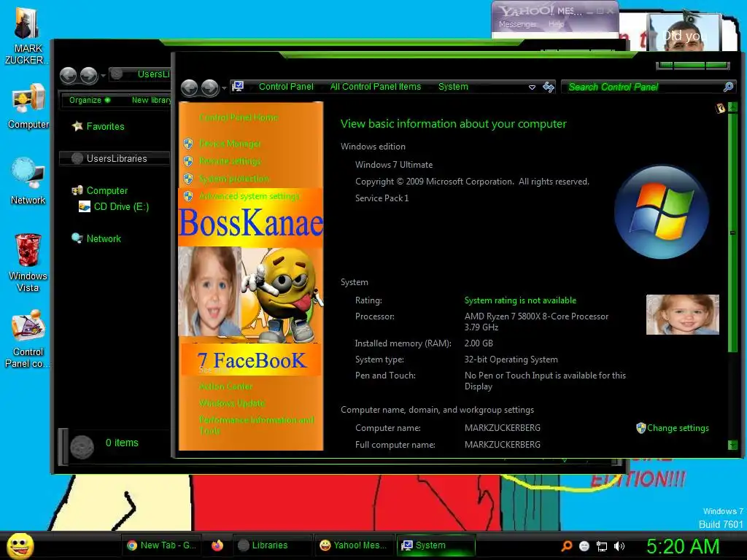Select Control Panel breadcrumb
Screen dimensions: 747x560
point(286,87)
